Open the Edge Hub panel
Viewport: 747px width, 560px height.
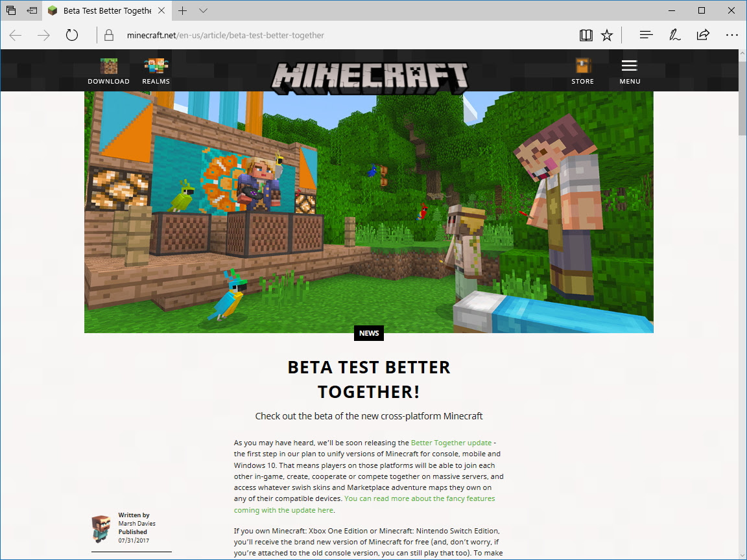pyautogui.click(x=646, y=35)
